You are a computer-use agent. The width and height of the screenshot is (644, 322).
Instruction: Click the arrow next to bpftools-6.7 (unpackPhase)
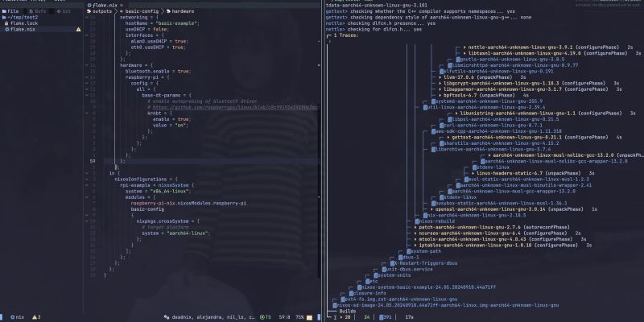pos(440,95)
